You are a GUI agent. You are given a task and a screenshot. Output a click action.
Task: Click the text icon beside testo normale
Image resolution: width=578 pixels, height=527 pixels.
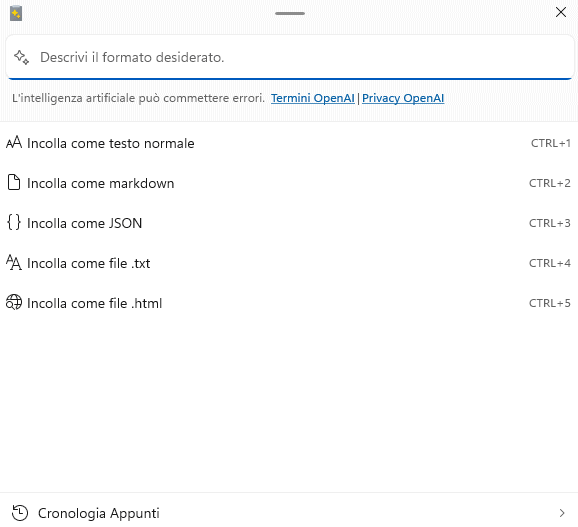click(14, 143)
